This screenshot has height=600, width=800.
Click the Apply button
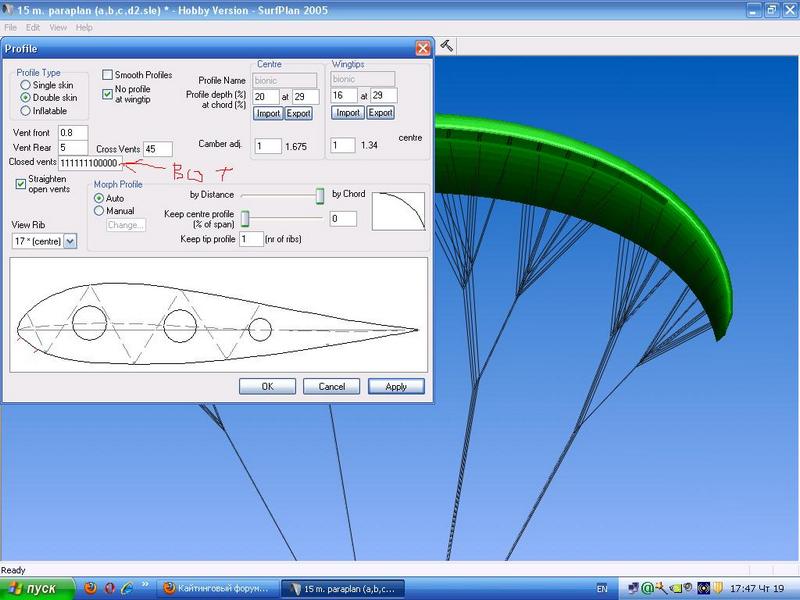click(x=396, y=386)
